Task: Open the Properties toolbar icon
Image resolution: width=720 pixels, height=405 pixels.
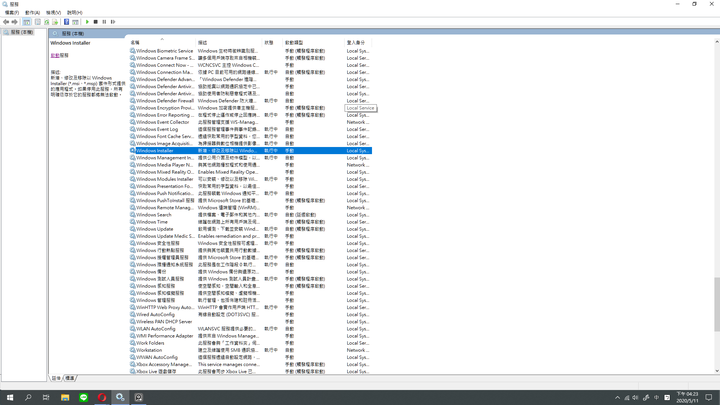Action: click(38, 22)
